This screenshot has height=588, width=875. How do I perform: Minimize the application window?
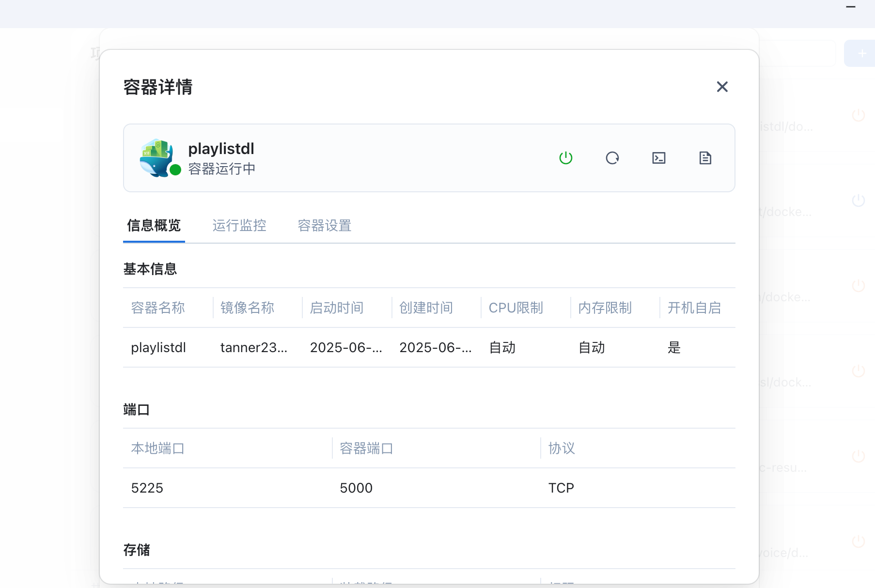850,7
